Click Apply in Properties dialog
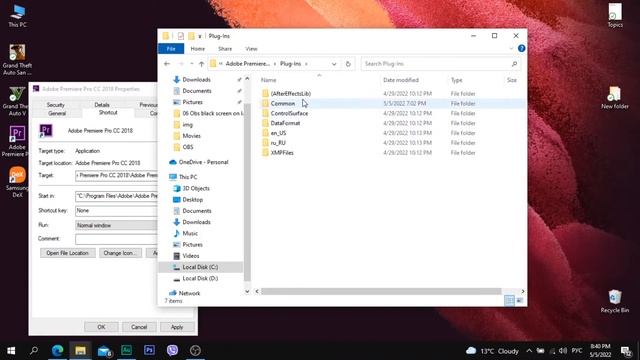 177,327
